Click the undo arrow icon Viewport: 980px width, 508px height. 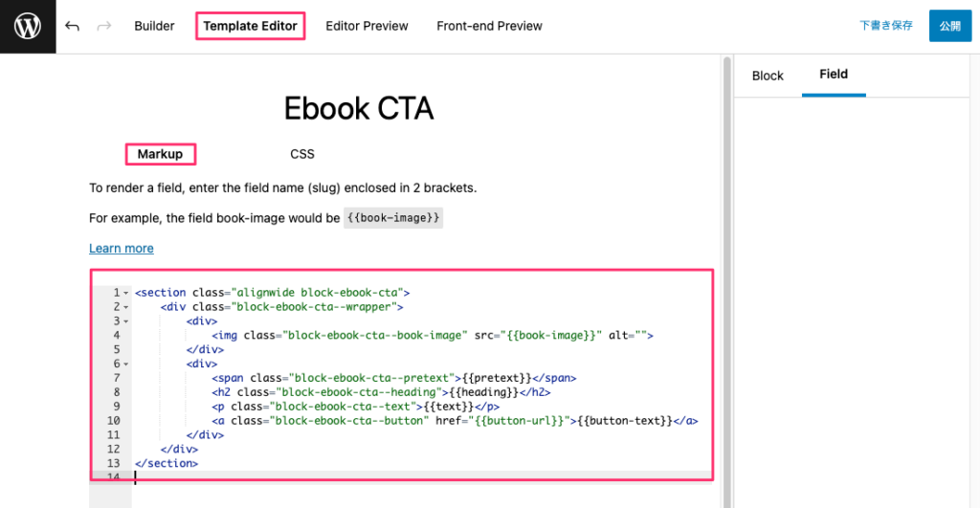point(73,27)
